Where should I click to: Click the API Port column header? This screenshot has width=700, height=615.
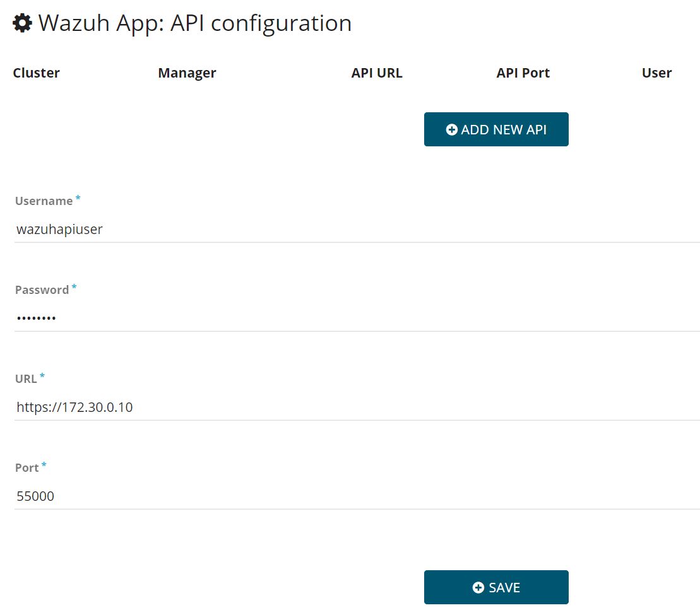pyautogui.click(x=523, y=73)
